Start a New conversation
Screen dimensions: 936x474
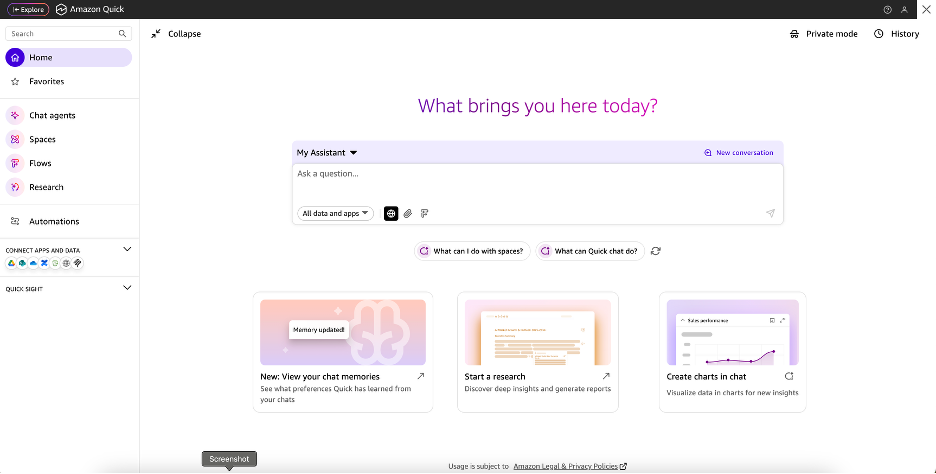738,153
